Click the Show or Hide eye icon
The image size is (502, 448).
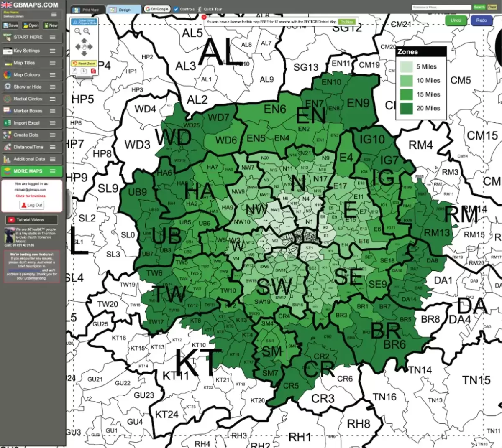7,87
